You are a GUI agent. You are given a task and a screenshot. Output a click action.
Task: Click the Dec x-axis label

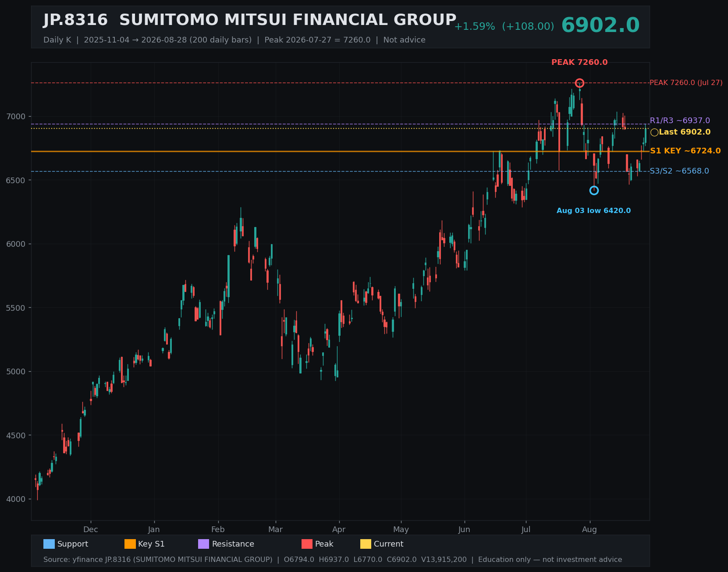pyautogui.click(x=91, y=529)
